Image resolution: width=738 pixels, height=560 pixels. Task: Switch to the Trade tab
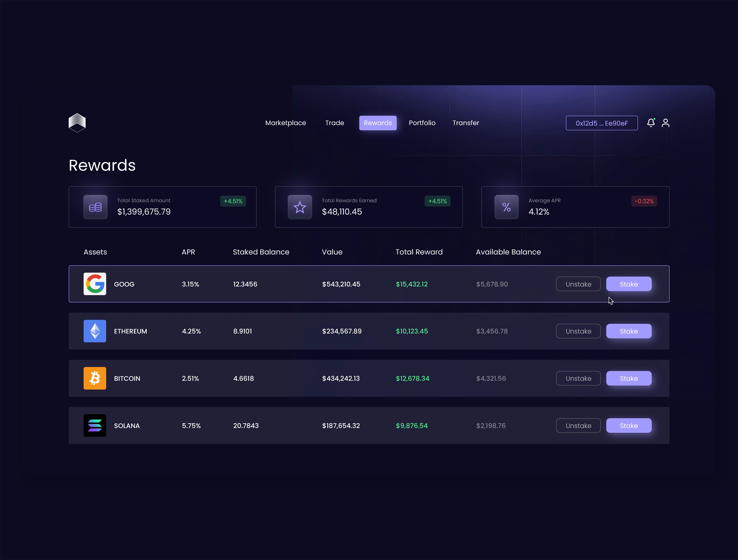(x=334, y=123)
